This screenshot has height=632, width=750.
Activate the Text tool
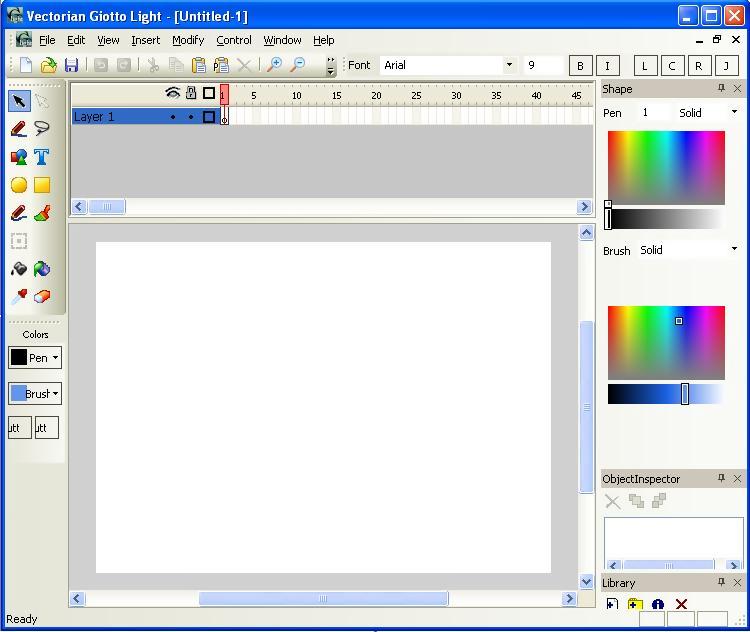tap(42, 157)
